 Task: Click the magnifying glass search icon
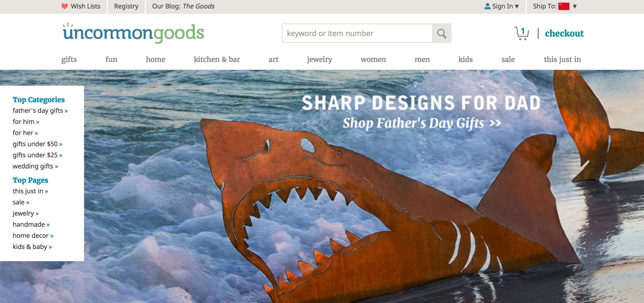coord(441,33)
